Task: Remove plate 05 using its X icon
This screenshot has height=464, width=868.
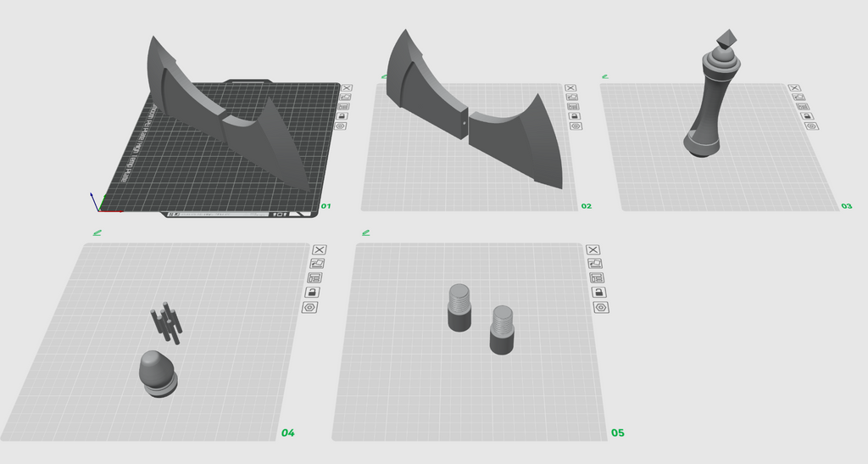Action: coord(593,249)
